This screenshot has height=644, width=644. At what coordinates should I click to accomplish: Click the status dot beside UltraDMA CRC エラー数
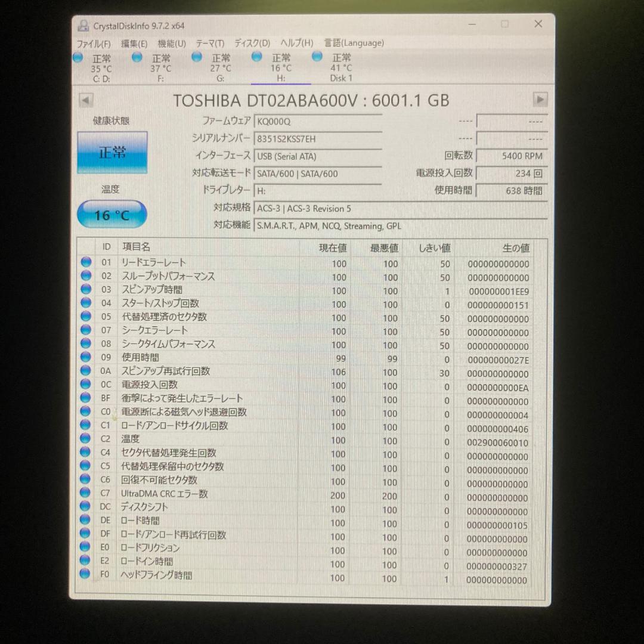click(x=85, y=494)
